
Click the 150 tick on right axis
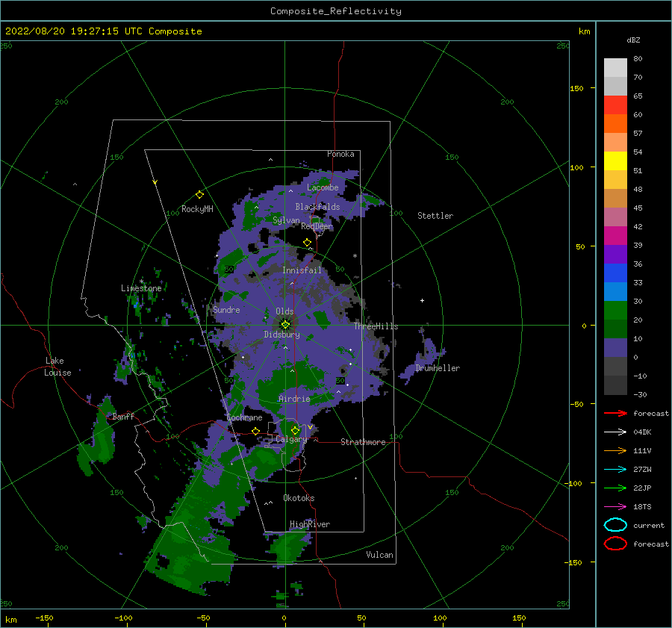click(576, 88)
